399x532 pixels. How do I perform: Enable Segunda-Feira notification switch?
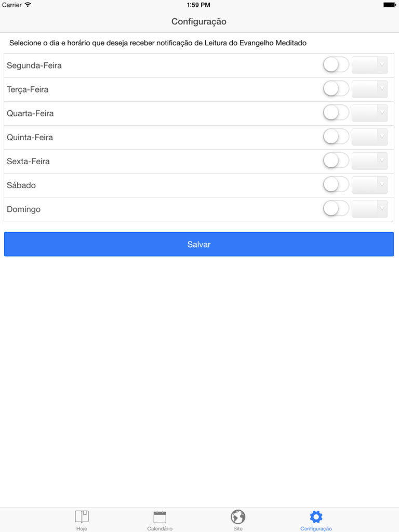point(336,65)
